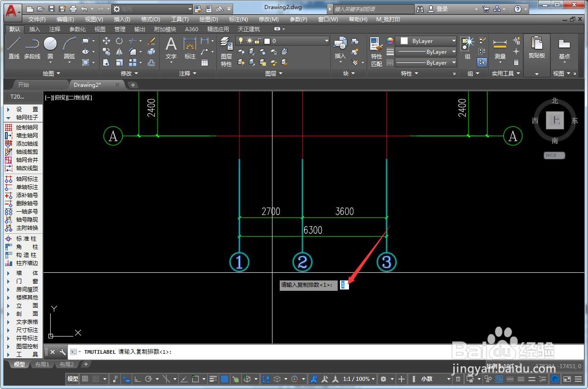Switch to the 注释 ribbon tab

tap(55, 29)
